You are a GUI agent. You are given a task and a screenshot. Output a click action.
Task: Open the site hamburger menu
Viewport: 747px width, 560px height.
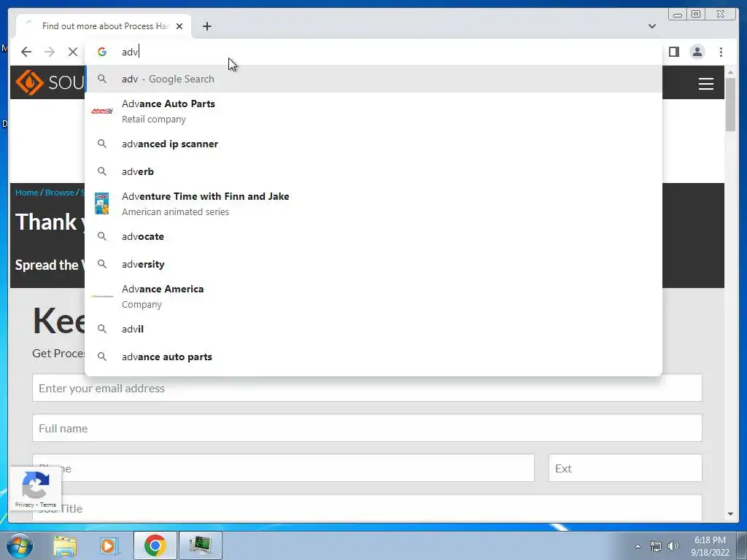(x=705, y=84)
